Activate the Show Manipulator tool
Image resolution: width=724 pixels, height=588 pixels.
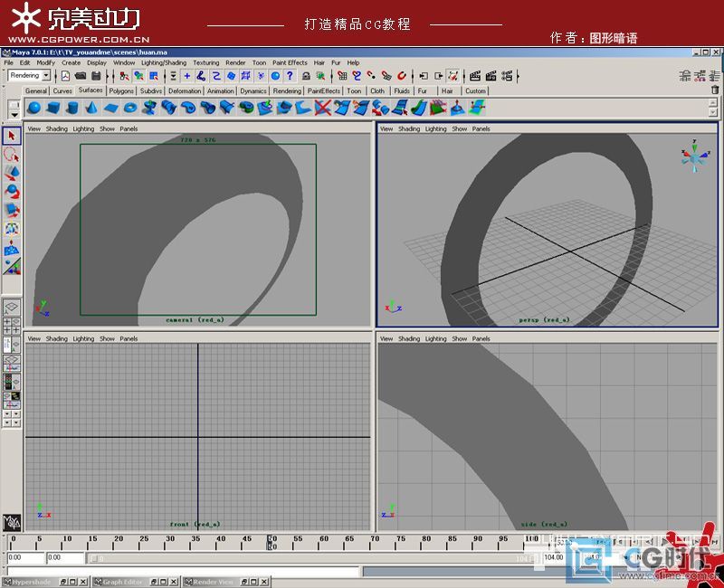pyautogui.click(x=12, y=266)
